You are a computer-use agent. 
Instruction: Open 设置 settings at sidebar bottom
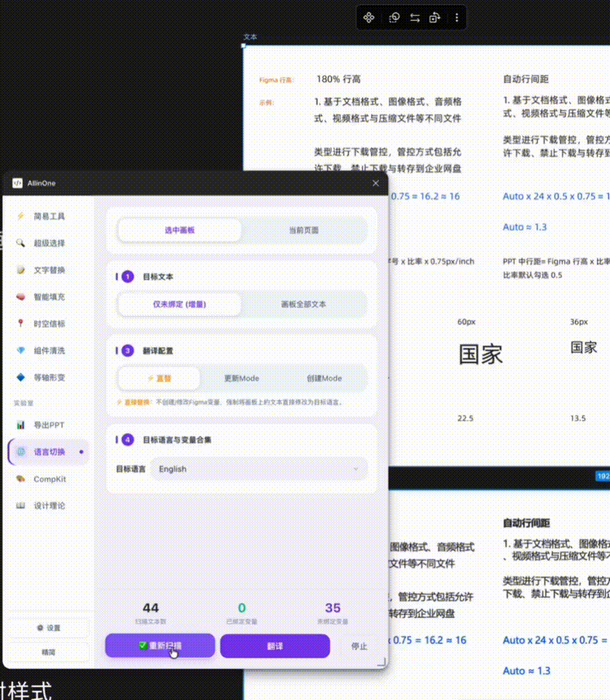[x=48, y=628]
